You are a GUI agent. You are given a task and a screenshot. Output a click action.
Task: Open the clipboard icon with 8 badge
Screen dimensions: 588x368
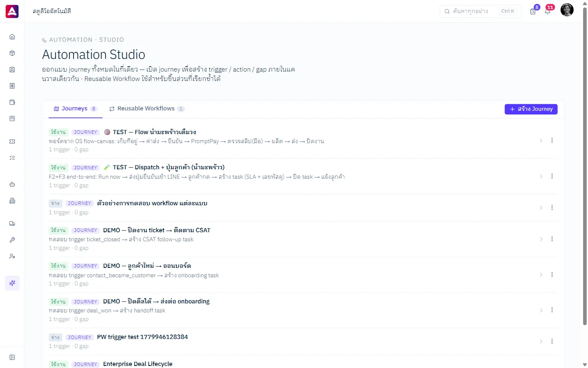tap(533, 11)
